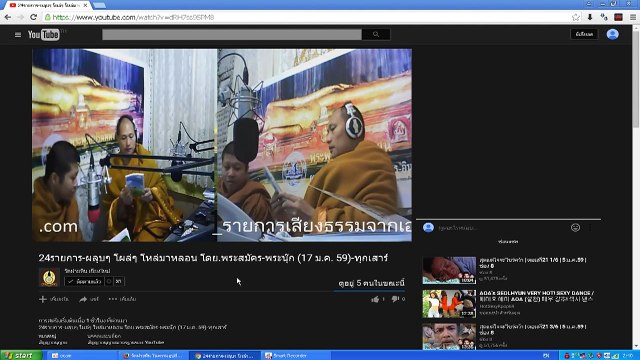Image resolution: width=640 pixels, height=360 pixels.
Task: Click the subscribed checkmark button
Action: click(84, 281)
